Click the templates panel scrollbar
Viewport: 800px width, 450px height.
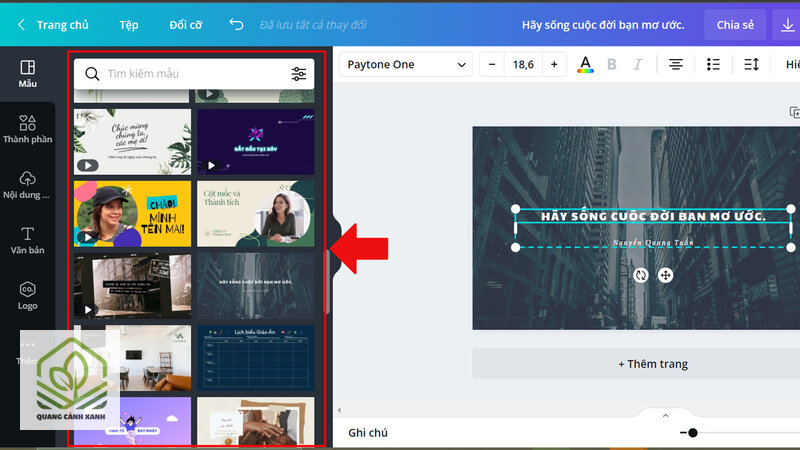pos(327,282)
